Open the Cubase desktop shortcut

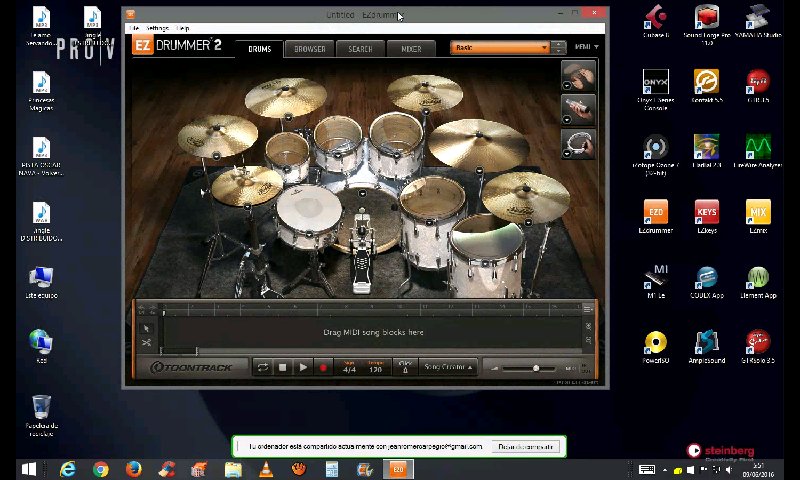click(x=656, y=21)
